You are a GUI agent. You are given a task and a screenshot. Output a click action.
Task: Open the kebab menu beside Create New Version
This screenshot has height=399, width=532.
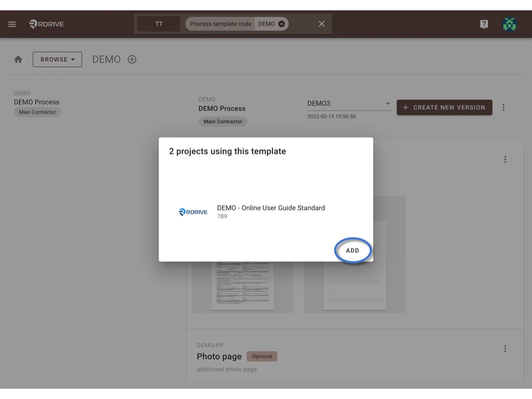503,108
